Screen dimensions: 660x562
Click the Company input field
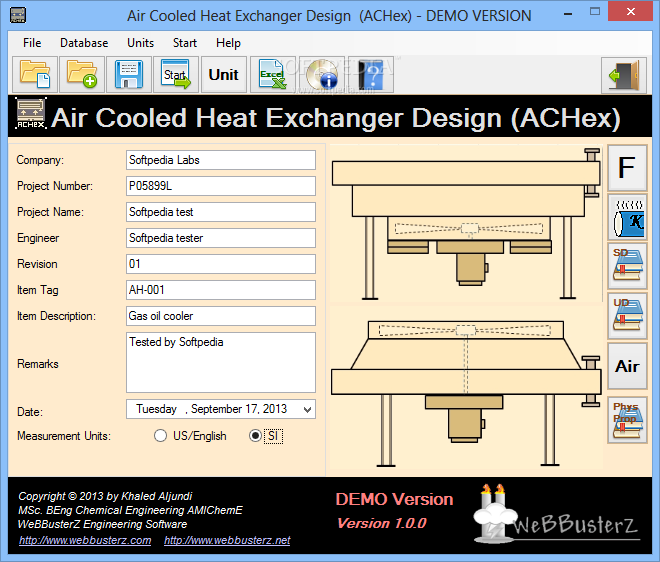221,160
